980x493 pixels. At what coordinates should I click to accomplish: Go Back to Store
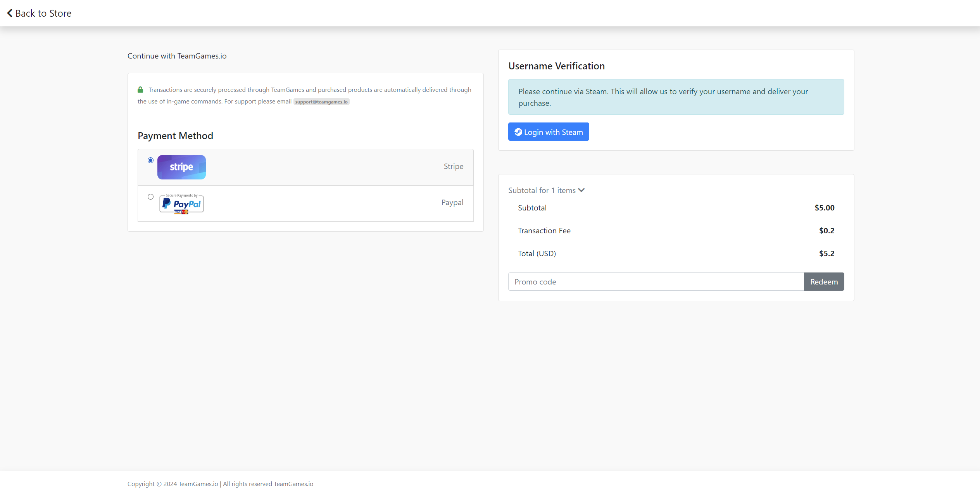pyautogui.click(x=43, y=13)
